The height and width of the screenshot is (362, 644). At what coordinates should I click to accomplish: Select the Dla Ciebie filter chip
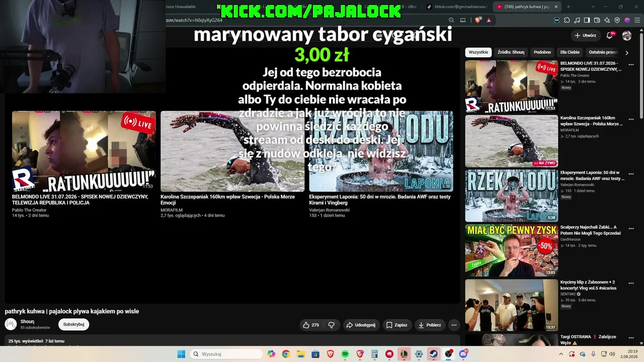[x=570, y=52]
